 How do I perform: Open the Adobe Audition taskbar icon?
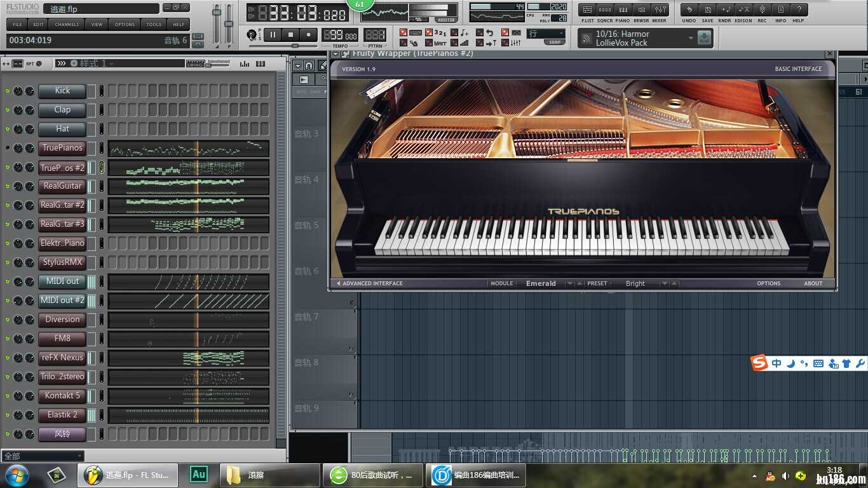199,474
